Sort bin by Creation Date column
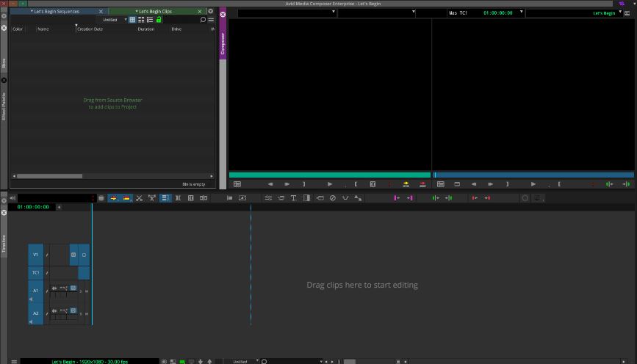 click(x=90, y=29)
